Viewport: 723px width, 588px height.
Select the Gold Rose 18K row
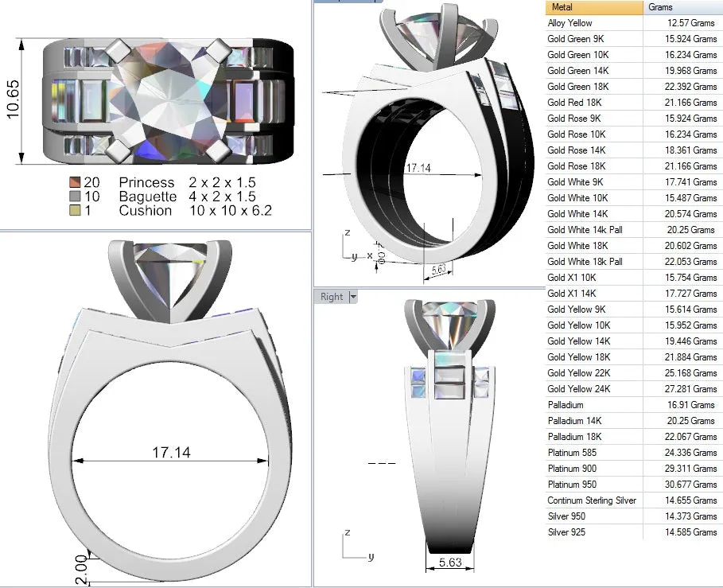point(634,166)
